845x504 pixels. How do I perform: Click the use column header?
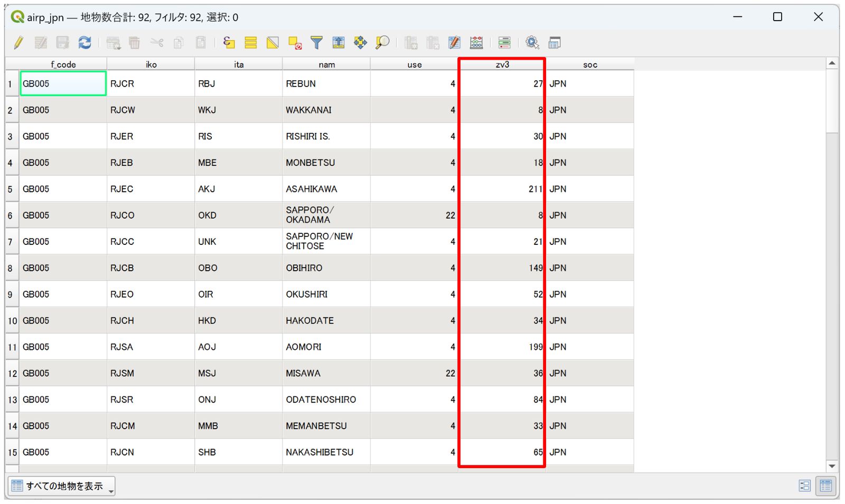[x=415, y=64]
